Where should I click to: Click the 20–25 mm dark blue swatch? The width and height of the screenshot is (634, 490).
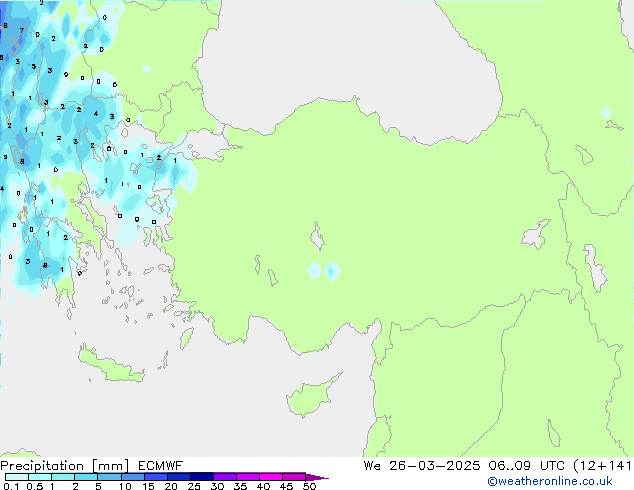pos(179,477)
